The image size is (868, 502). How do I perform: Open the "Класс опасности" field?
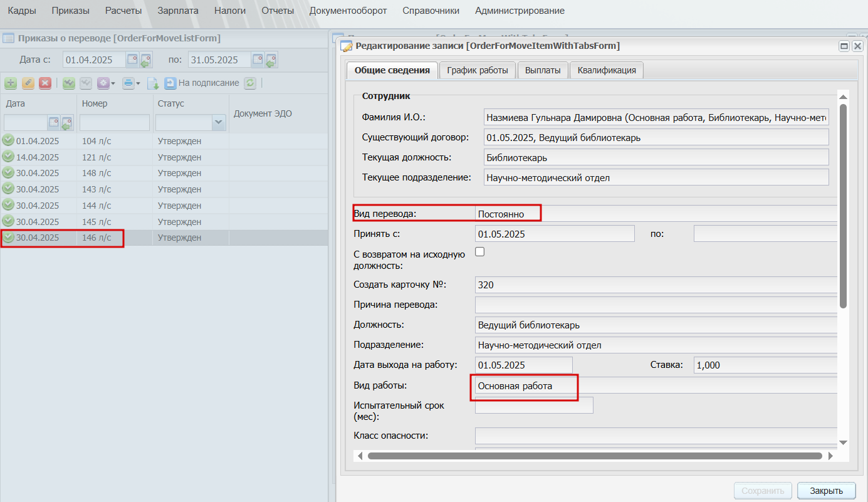(656, 436)
